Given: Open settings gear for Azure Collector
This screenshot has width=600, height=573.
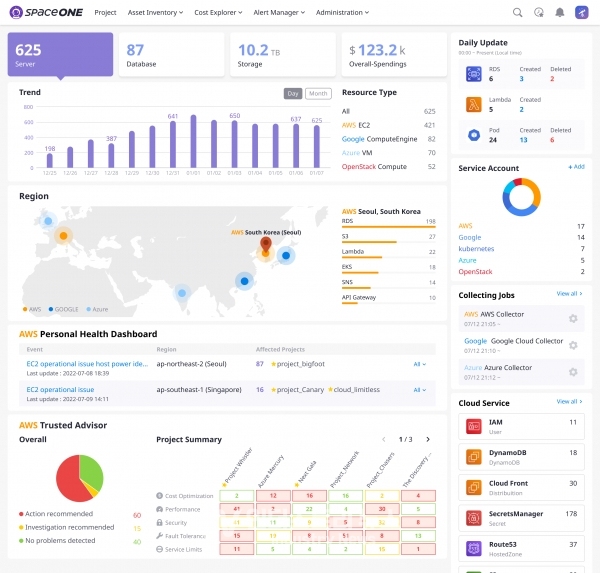Looking at the screenshot, I should click(573, 372).
